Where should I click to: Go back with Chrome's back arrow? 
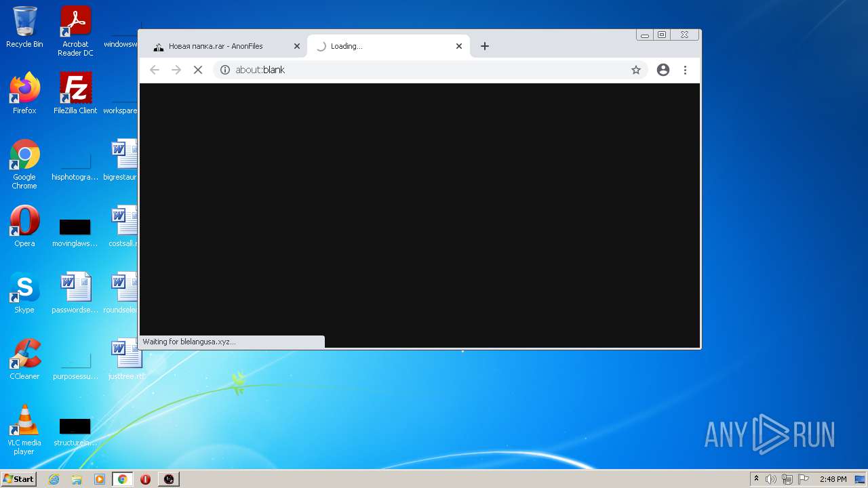155,70
